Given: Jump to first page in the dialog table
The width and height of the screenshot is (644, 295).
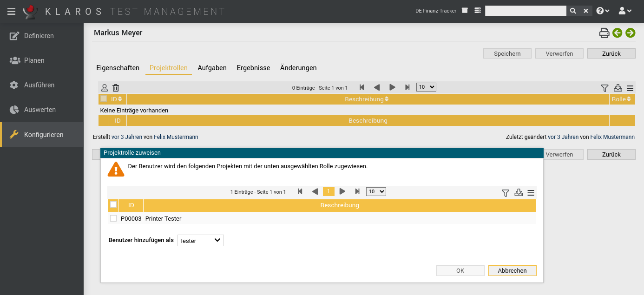Looking at the screenshot, I should coord(300,191).
